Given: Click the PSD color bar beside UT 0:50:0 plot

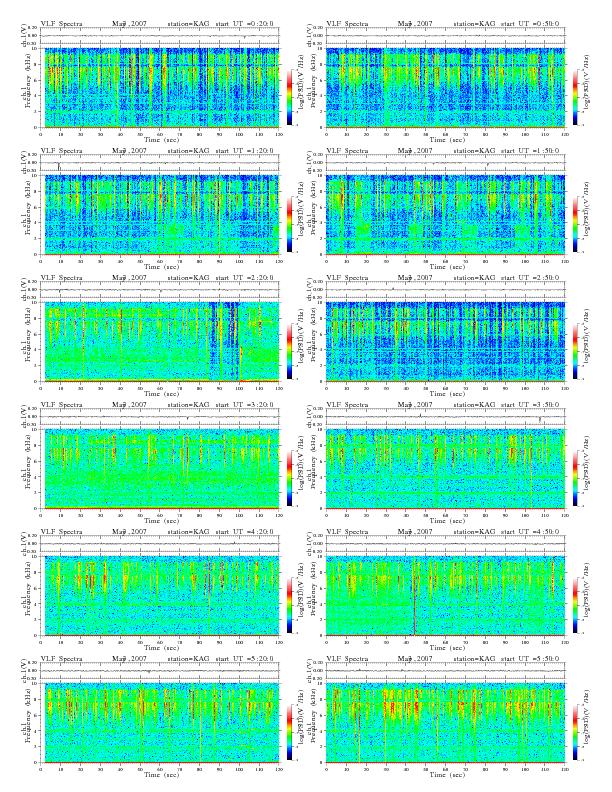Looking at the screenshot, I should 576,97.
